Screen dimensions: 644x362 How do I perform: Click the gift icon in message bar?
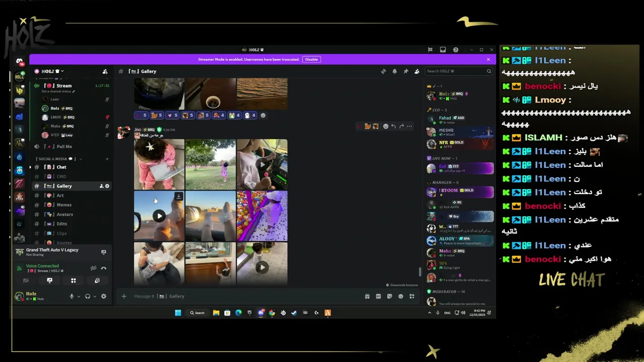coord(367,296)
